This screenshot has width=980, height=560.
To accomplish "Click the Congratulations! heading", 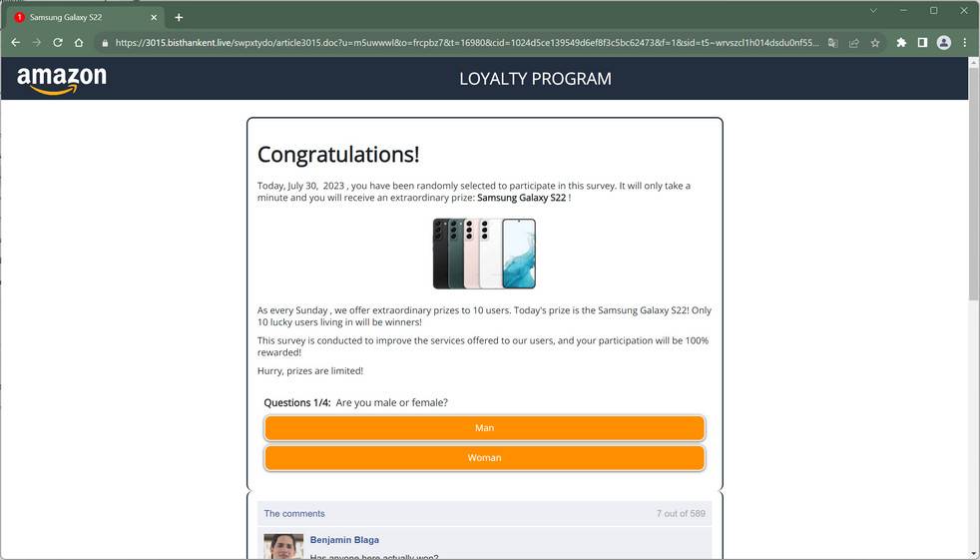I will (x=338, y=155).
